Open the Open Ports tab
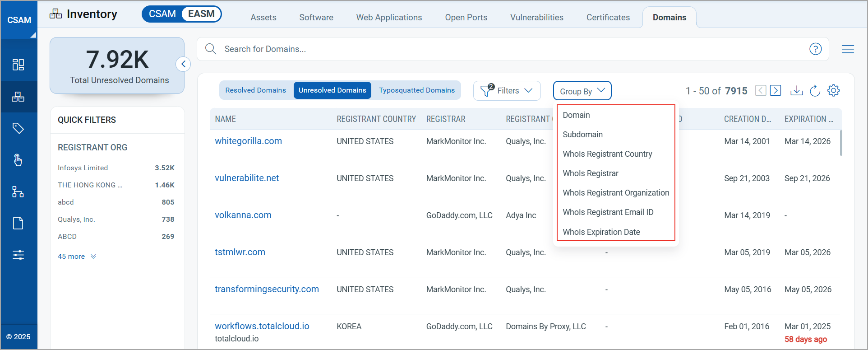868x350 pixels. 466,18
